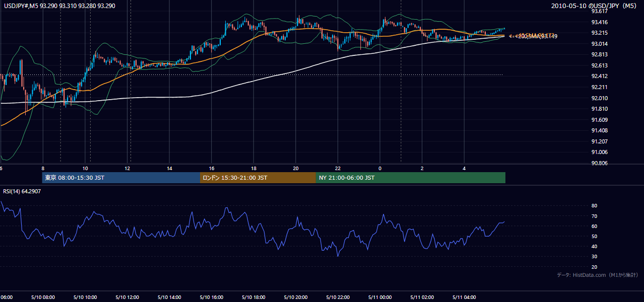
Task: Click the 92.813 price axis label
Action: [x=600, y=54]
